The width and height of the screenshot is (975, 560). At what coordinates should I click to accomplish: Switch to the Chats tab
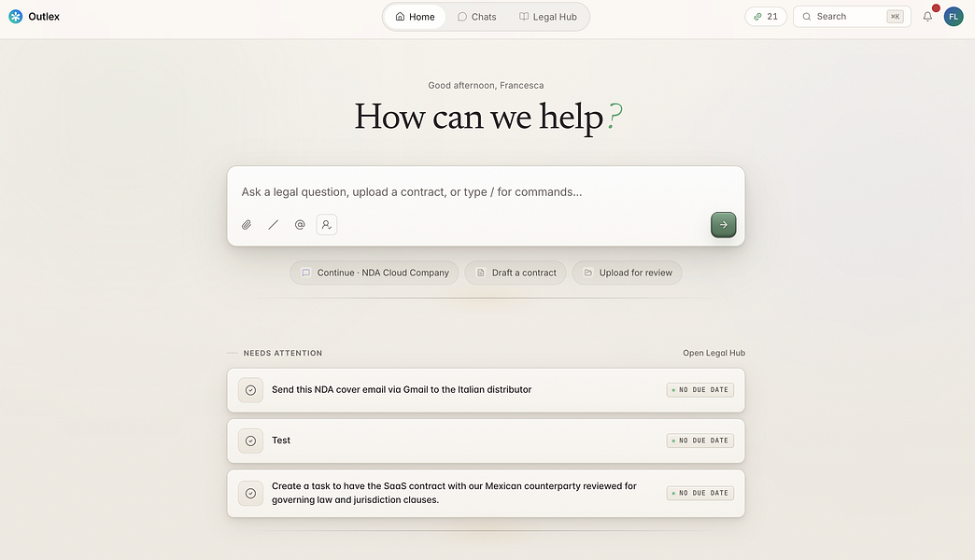point(477,17)
